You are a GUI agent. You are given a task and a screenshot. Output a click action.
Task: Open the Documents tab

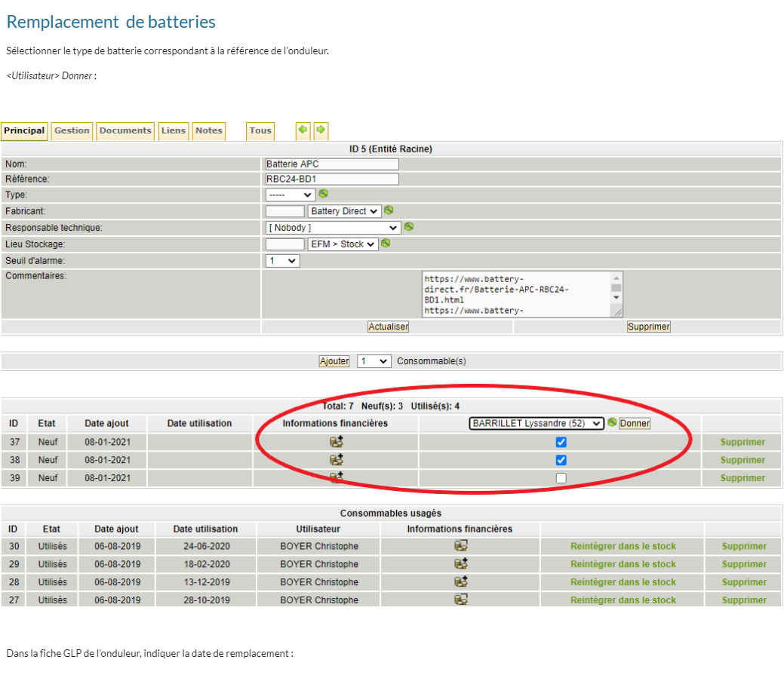[125, 130]
